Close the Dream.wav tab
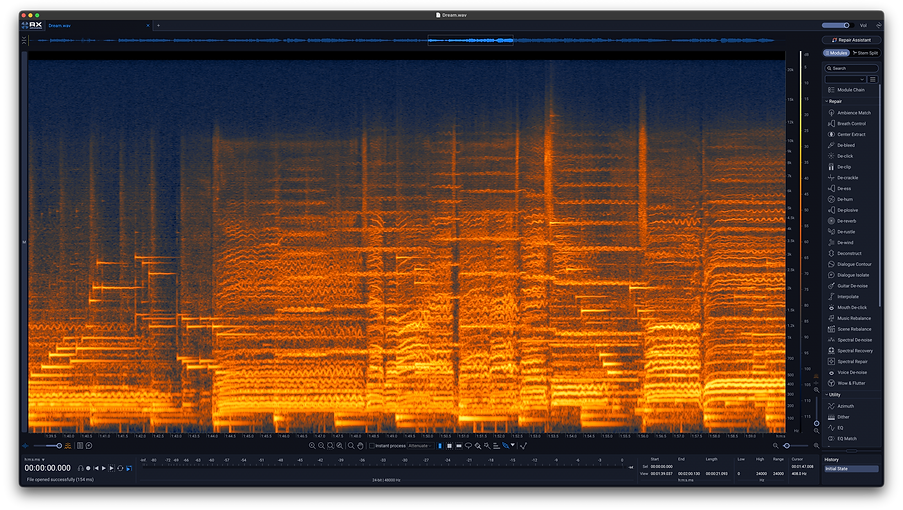 click(x=148, y=25)
